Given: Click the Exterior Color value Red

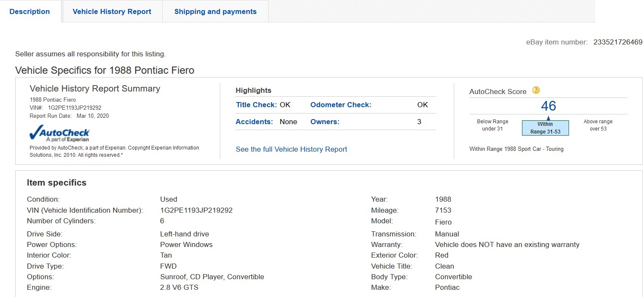Looking at the screenshot, I should coord(441,255).
